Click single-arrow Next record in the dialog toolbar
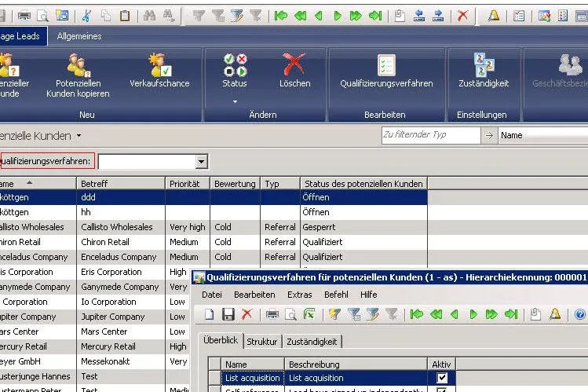Image resolution: width=588 pixels, height=392 pixels. (x=473, y=314)
